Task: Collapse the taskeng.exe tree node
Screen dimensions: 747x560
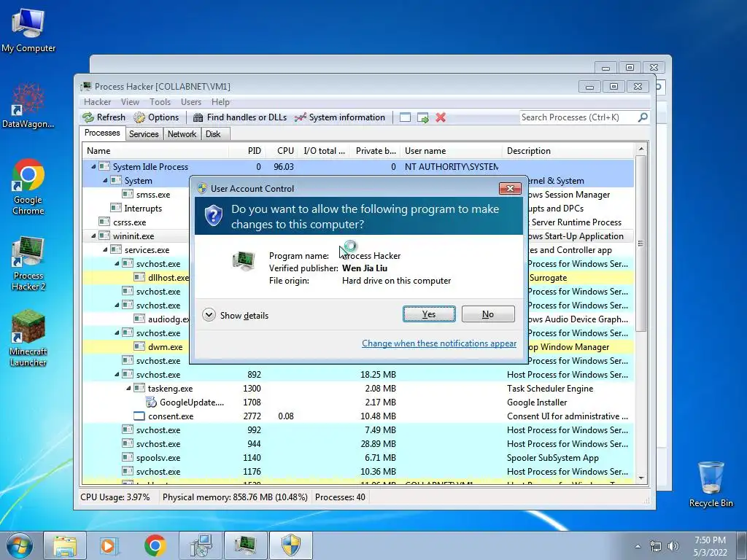Action: pyautogui.click(x=128, y=388)
